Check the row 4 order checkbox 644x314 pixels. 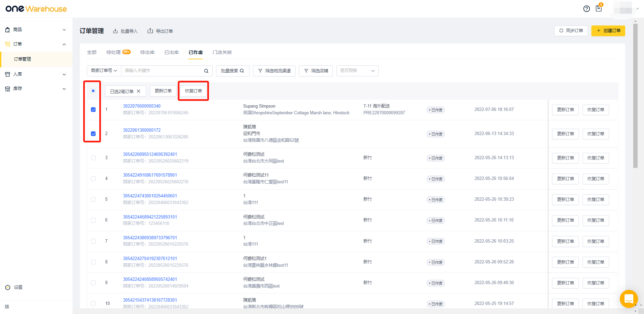93,179
